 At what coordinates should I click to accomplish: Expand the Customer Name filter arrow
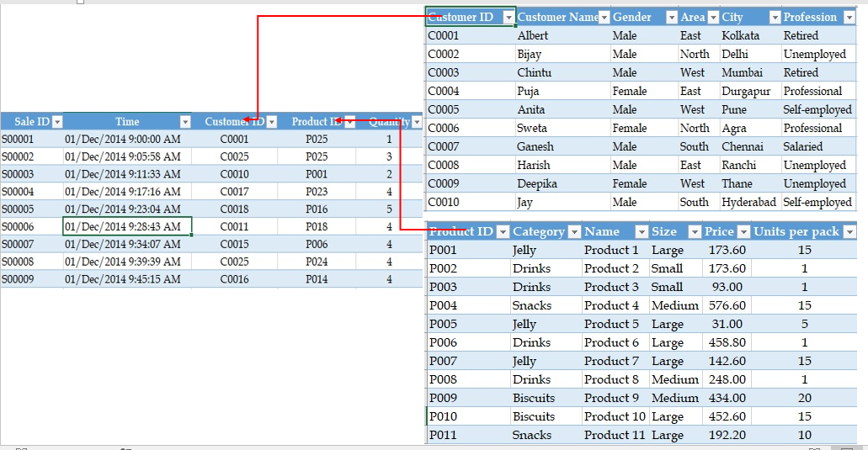[x=604, y=18]
